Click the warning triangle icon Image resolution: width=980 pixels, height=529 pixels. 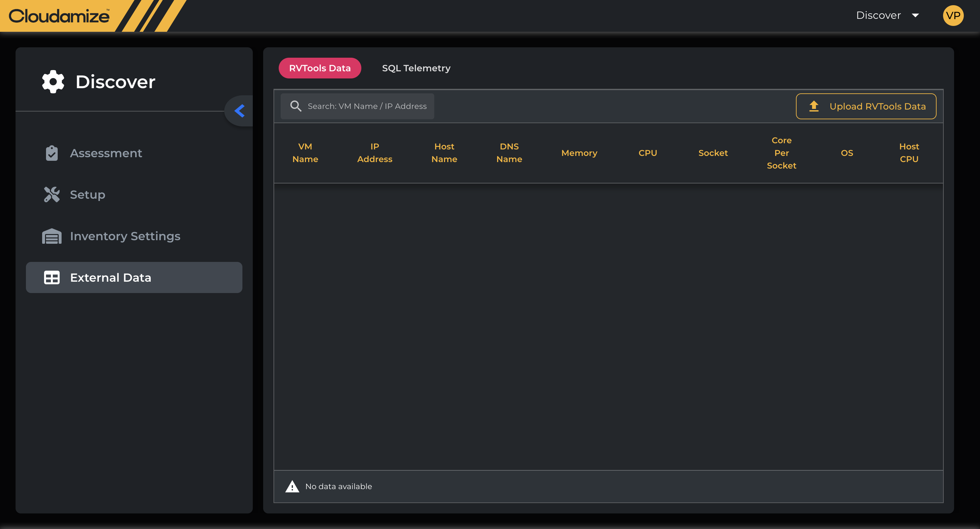click(x=292, y=487)
